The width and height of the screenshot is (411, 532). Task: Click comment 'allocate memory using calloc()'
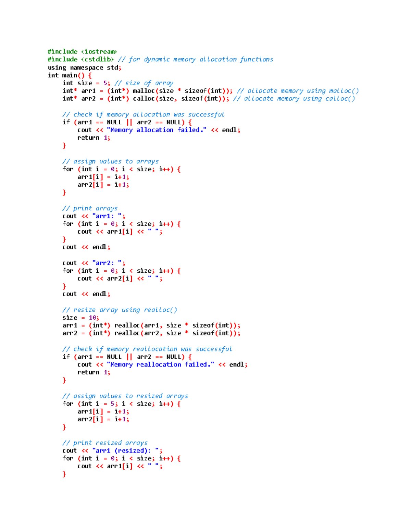tap(294, 99)
